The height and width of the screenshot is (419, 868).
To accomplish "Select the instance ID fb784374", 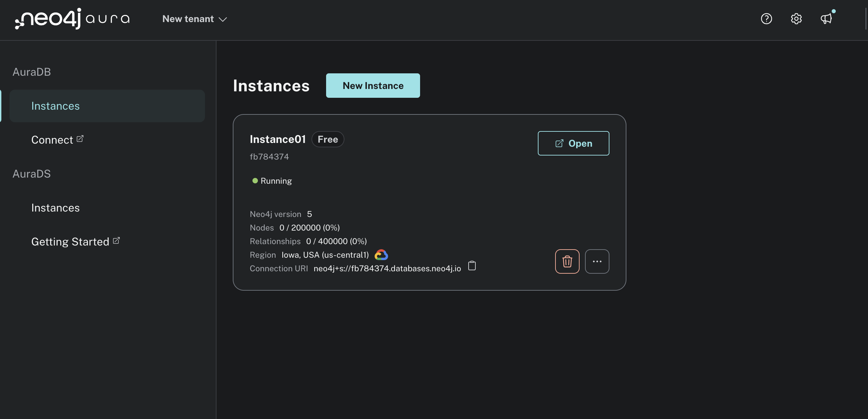I will (x=269, y=156).
